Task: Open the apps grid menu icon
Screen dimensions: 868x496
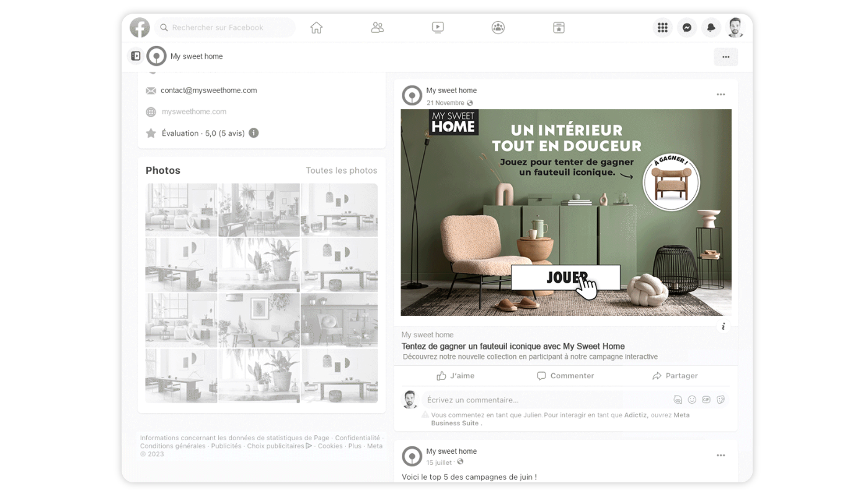Action: tap(662, 27)
